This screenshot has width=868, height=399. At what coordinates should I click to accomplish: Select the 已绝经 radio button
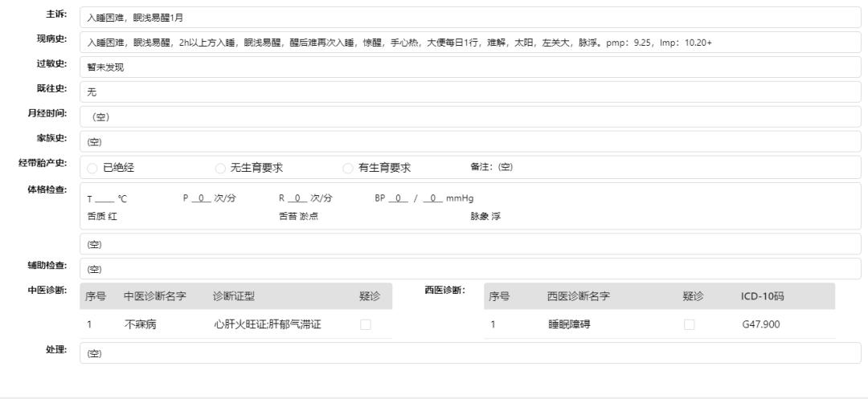[92, 168]
